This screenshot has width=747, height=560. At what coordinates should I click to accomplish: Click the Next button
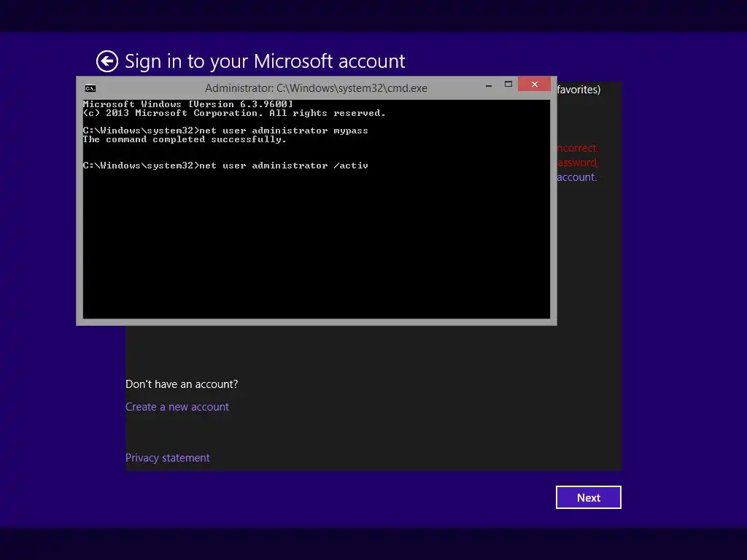pos(589,497)
